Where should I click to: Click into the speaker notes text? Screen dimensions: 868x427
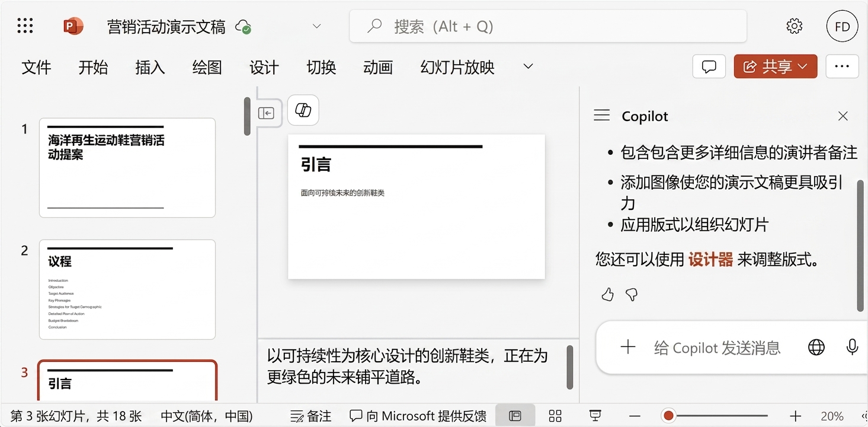coord(407,366)
